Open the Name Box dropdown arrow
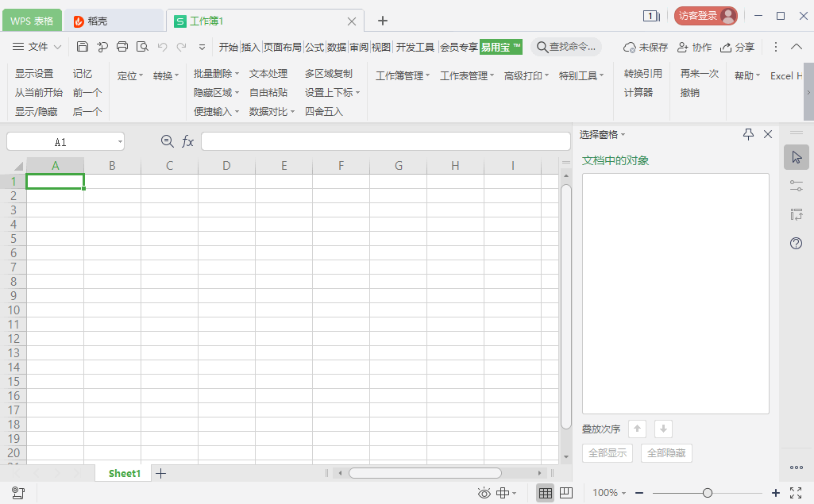The image size is (814, 504). click(120, 141)
